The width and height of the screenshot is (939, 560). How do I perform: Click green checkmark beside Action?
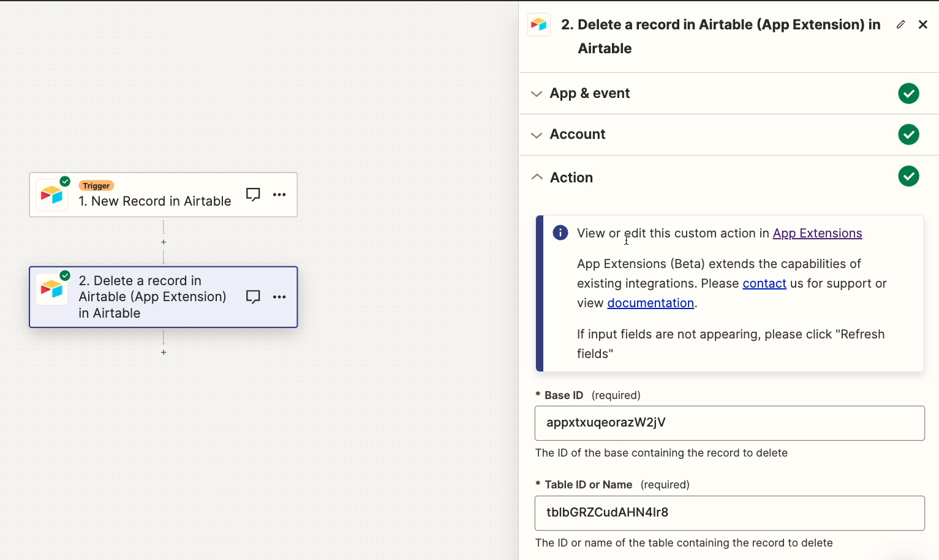pos(908,176)
